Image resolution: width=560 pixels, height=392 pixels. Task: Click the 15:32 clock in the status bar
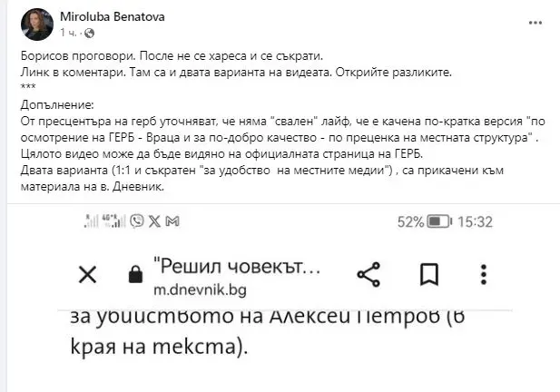(475, 221)
